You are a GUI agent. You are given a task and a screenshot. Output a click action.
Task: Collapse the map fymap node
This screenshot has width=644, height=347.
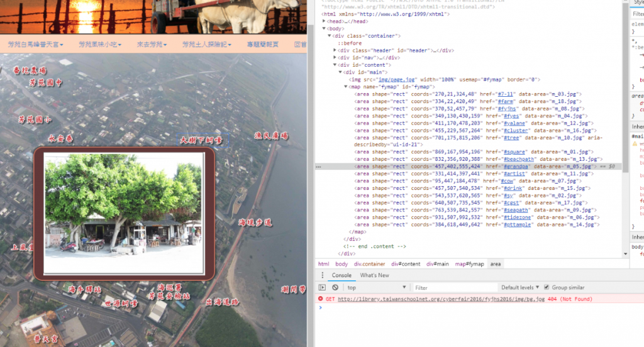345,87
